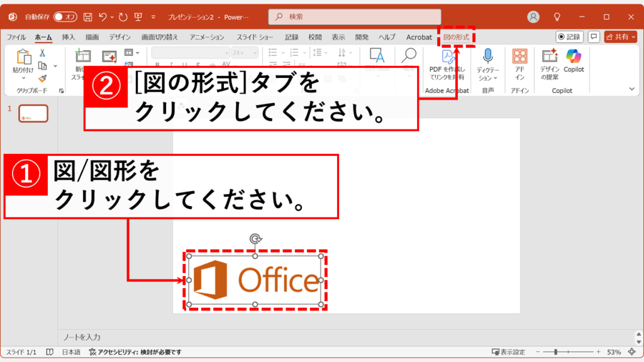Switch to the 表示 tab
This screenshot has height=362, width=644.
coord(338,37)
